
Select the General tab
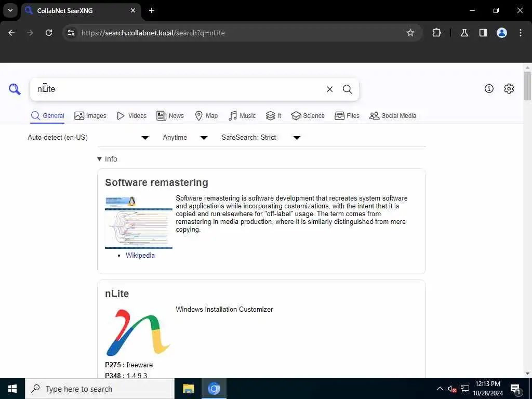[47, 116]
